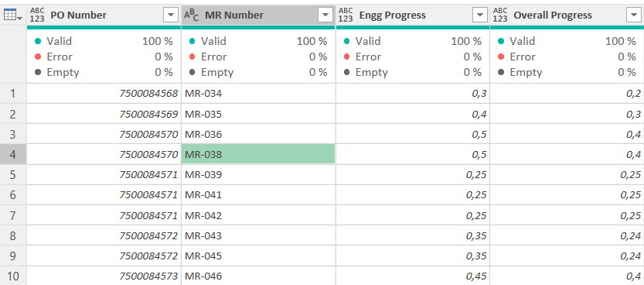The image size is (644, 285).
Task: Click Valid 100 % under PO Number
Action: [x=104, y=41]
